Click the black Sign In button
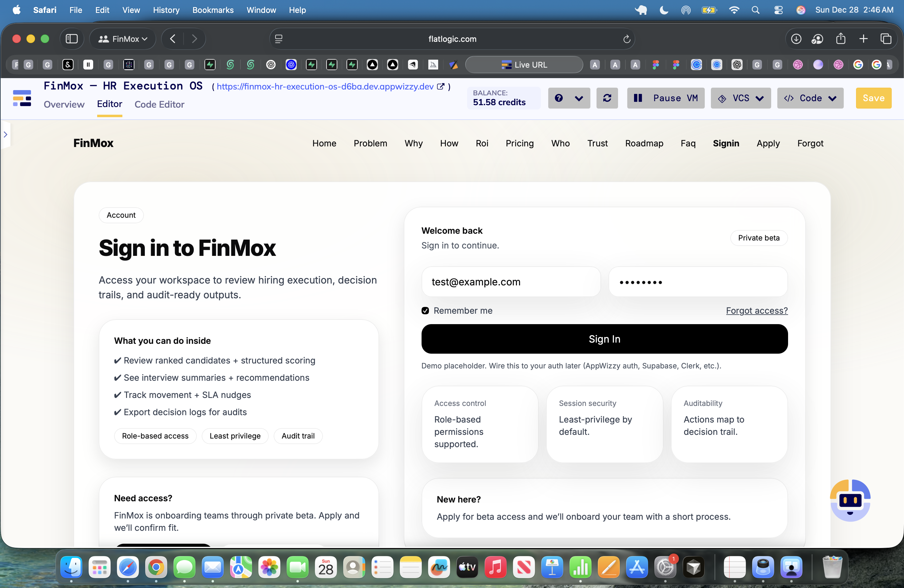The width and height of the screenshot is (904, 588). [604, 339]
